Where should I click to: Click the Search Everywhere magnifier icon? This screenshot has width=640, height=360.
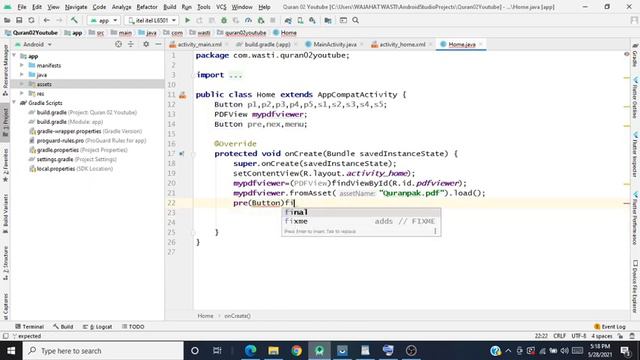356,20
